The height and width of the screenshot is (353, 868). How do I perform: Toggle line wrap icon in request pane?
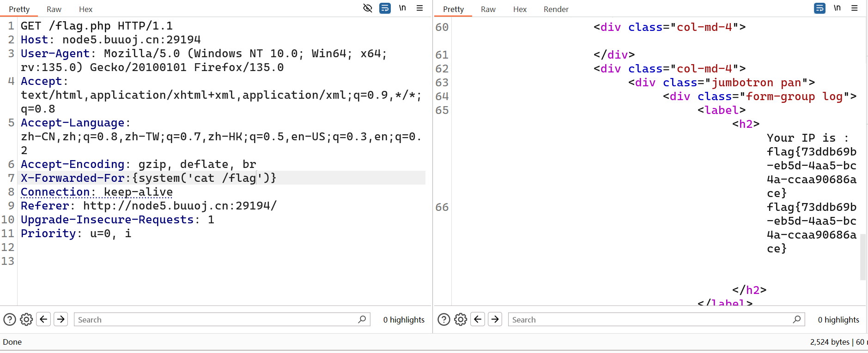pyautogui.click(x=385, y=8)
